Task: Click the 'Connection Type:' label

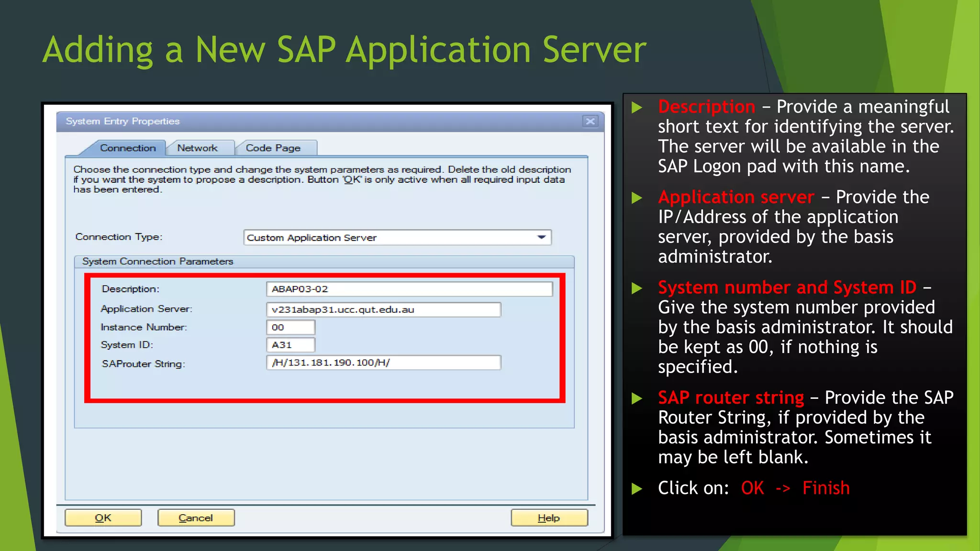Action: (119, 237)
